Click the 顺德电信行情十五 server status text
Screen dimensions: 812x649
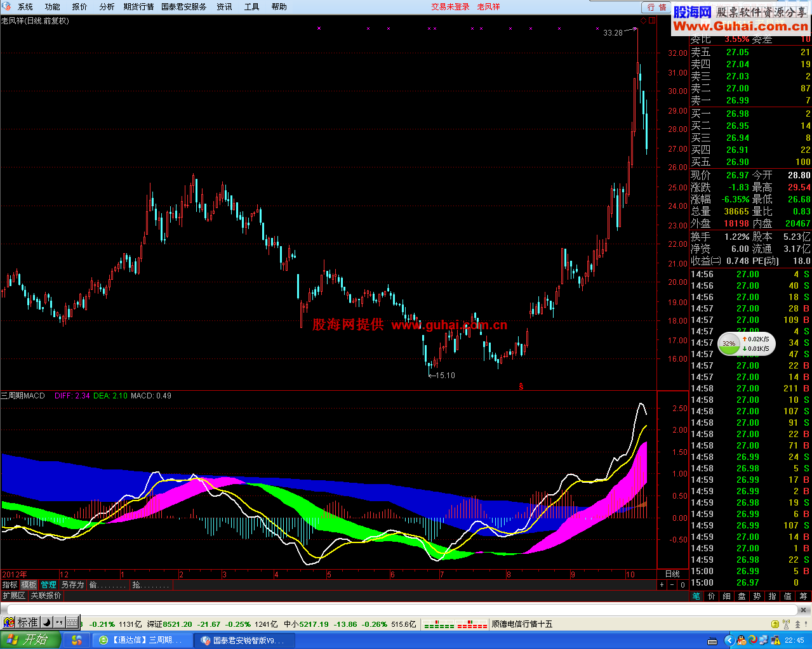[x=522, y=624]
